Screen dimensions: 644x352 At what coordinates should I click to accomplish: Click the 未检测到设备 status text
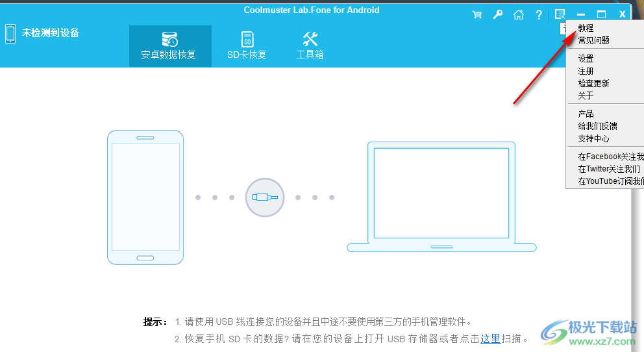pyautogui.click(x=50, y=33)
